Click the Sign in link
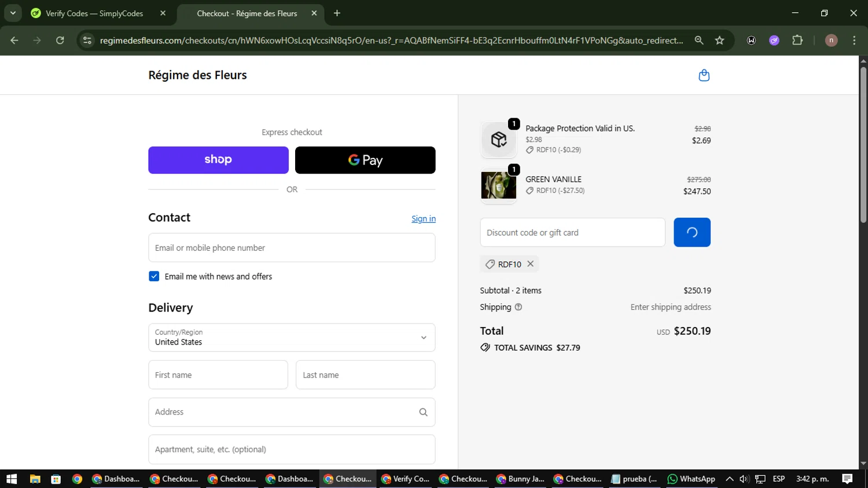Viewport: 868px width, 488px height. click(x=424, y=219)
